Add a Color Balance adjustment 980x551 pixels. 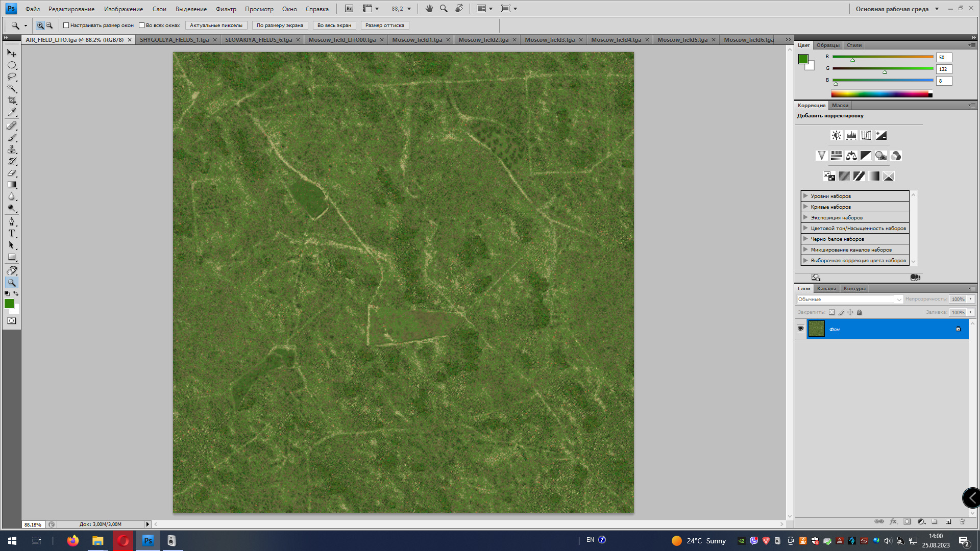[x=851, y=156]
